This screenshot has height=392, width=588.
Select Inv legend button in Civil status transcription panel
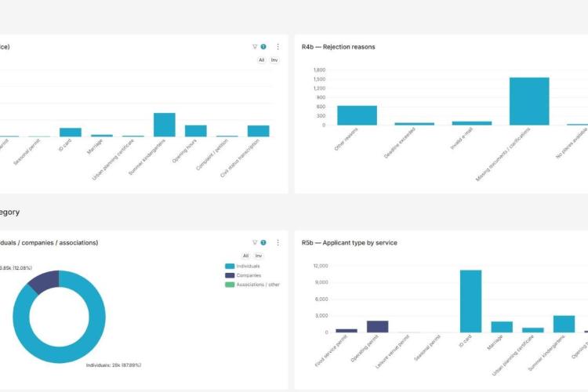pyautogui.click(x=274, y=60)
